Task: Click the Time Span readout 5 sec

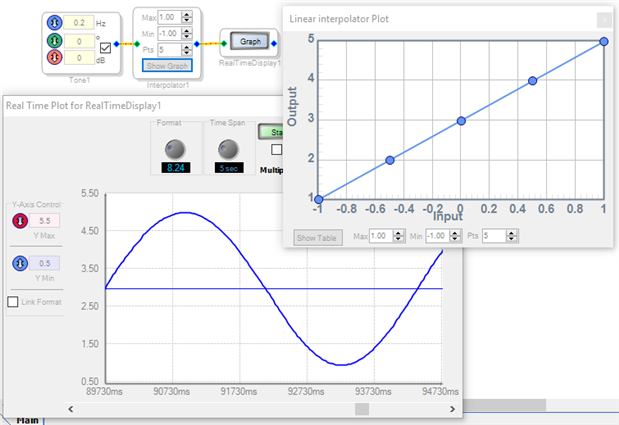Action: [229, 168]
